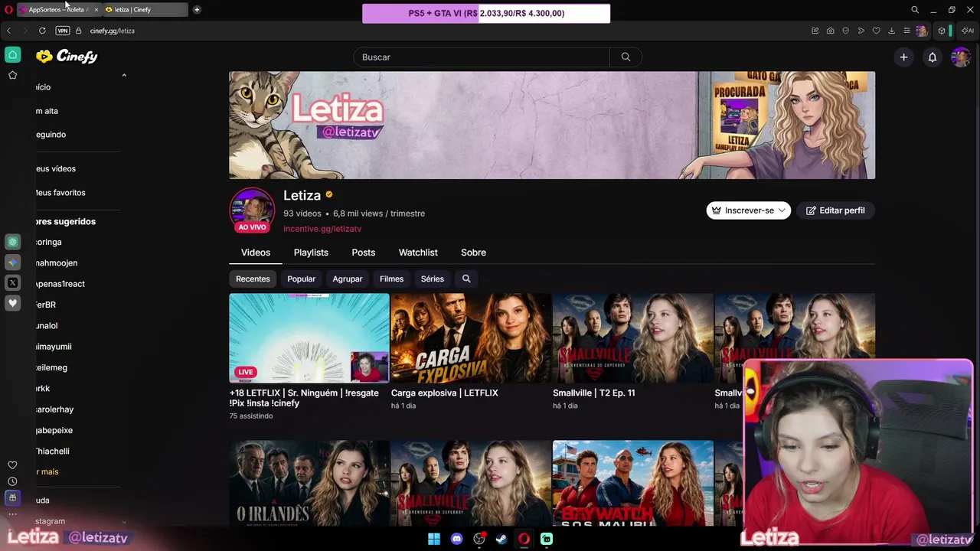This screenshot has height=551, width=980.
Task: Open the Carga Explosiva video thumbnail
Action: tap(471, 337)
